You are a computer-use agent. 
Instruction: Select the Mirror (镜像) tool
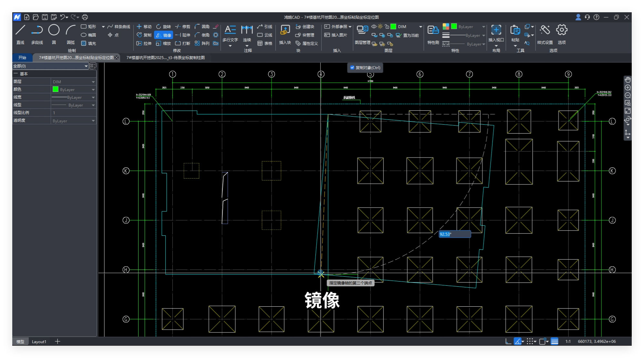[x=164, y=35]
